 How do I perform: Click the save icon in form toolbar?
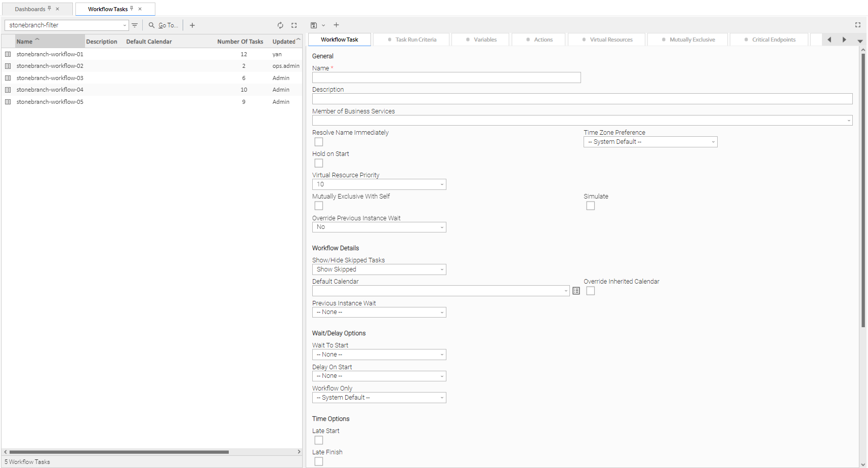click(314, 25)
